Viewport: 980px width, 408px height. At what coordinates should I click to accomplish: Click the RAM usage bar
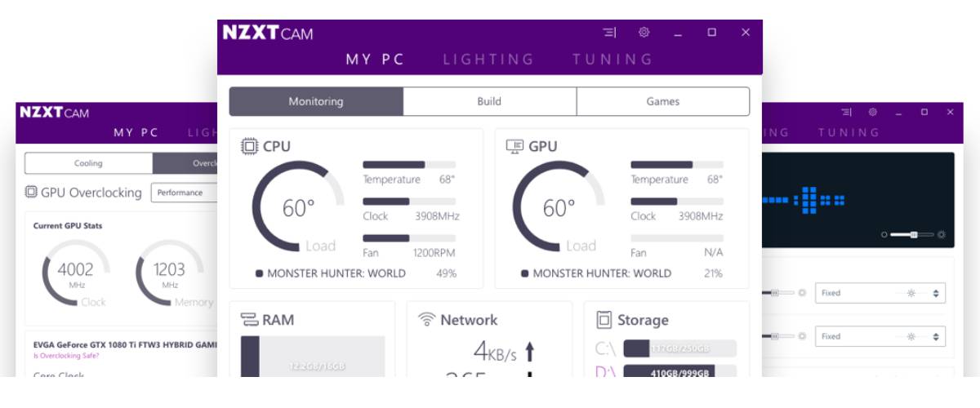(x=313, y=357)
